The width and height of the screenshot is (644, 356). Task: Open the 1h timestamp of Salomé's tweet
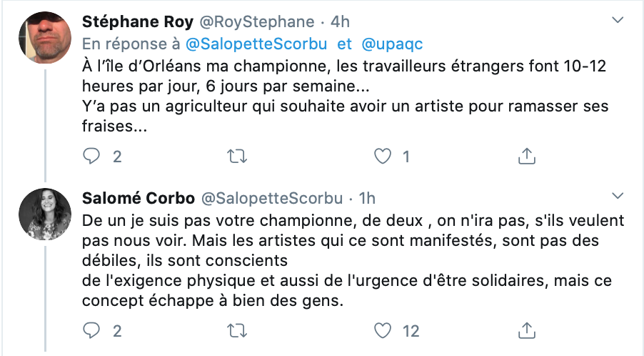click(x=367, y=199)
